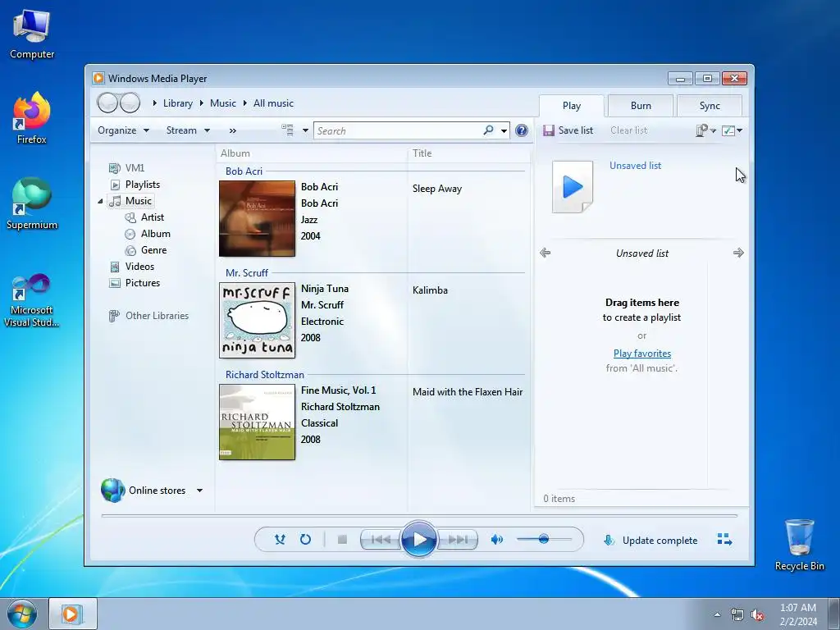Select VM1 in navigation pane

tap(126, 167)
